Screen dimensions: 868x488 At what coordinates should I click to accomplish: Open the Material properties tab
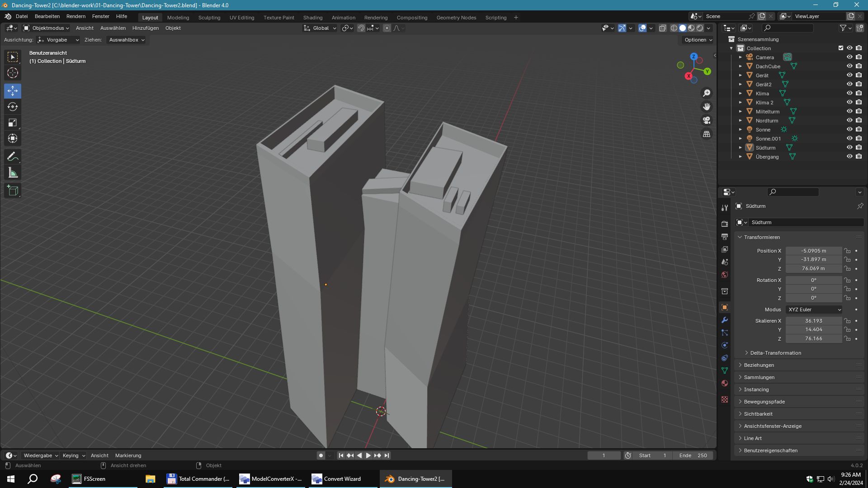click(725, 383)
